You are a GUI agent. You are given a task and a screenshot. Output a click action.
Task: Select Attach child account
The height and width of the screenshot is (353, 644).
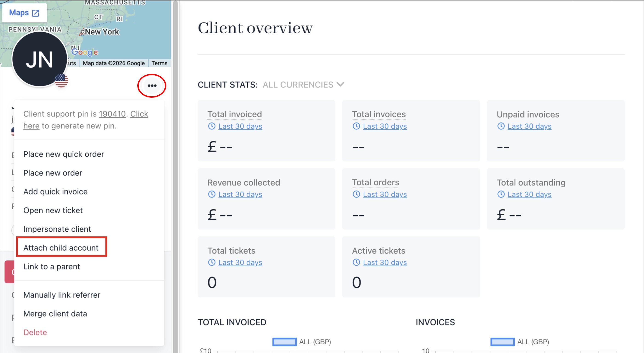tap(61, 248)
